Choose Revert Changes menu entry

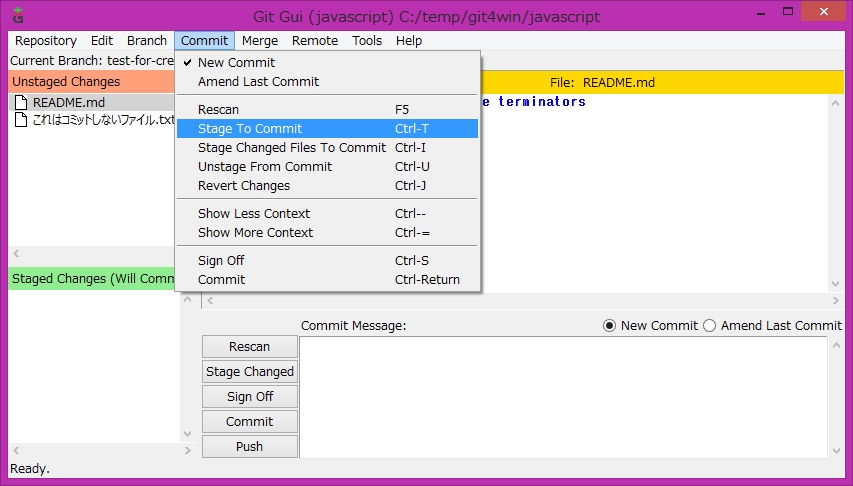coord(328,186)
